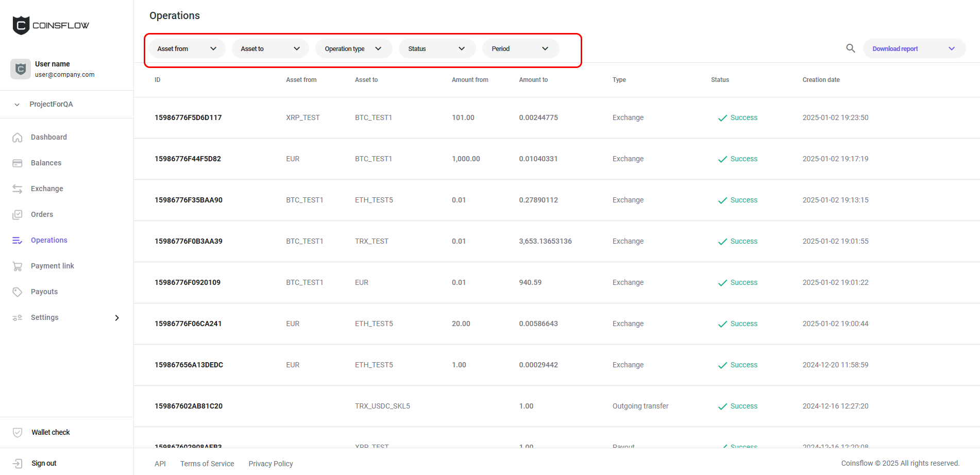Open the Terms of Service link
Screen dimensions: 980x475
(207, 464)
